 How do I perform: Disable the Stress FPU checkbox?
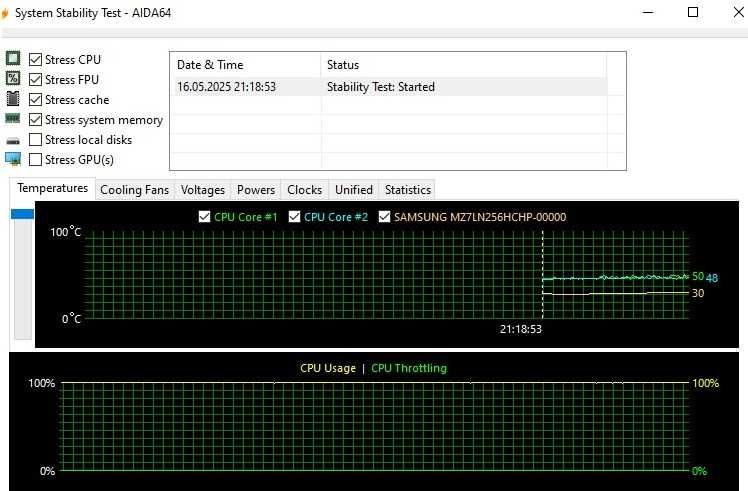(x=35, y=79)
